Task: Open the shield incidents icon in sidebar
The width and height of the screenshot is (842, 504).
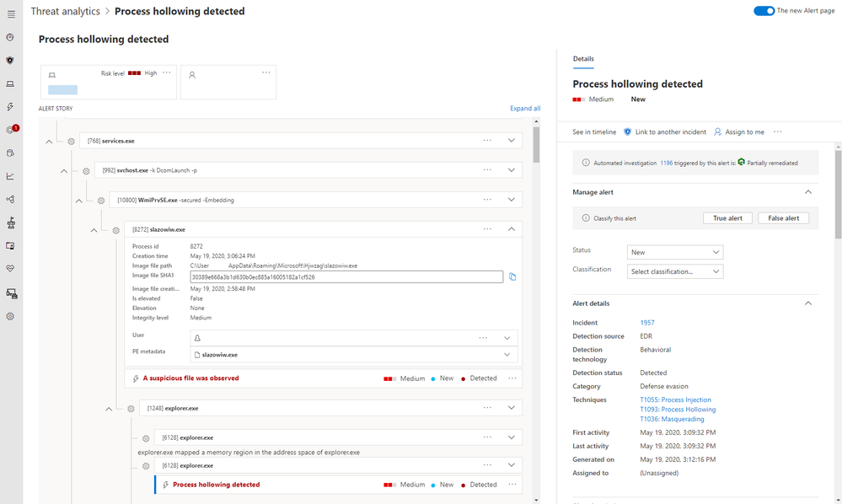Action: coord(10,61)
